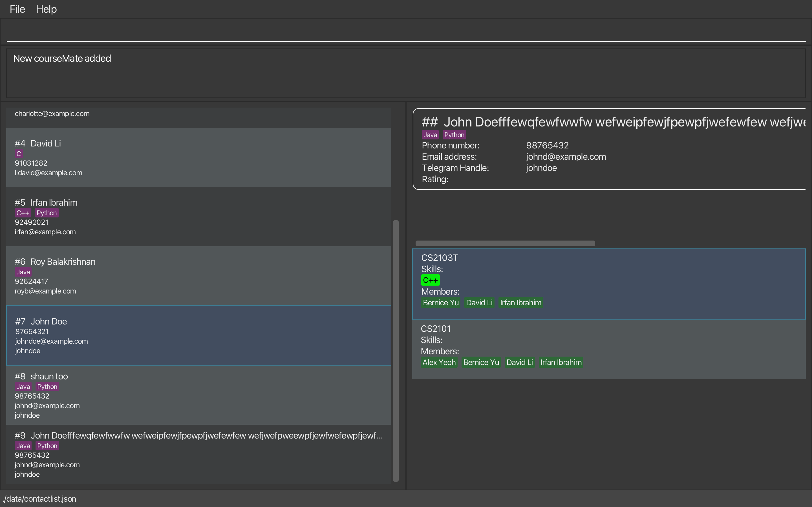Click the green C++ skill in CS2103T
The height and width of the screenshot is (507, 812).
coord(430,280)
